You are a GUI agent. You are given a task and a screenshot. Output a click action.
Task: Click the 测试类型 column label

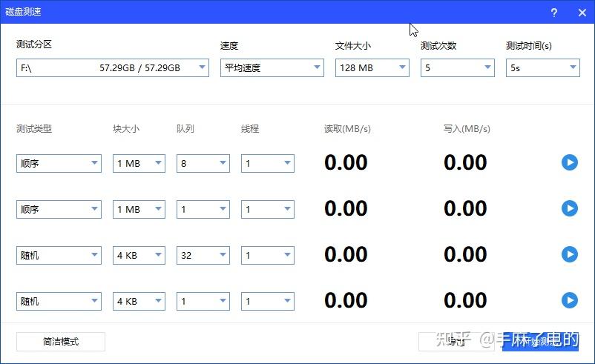coord(34,129)
